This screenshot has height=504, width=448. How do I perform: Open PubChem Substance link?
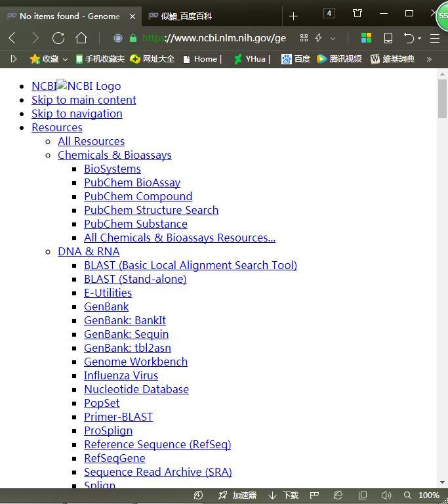136,224
